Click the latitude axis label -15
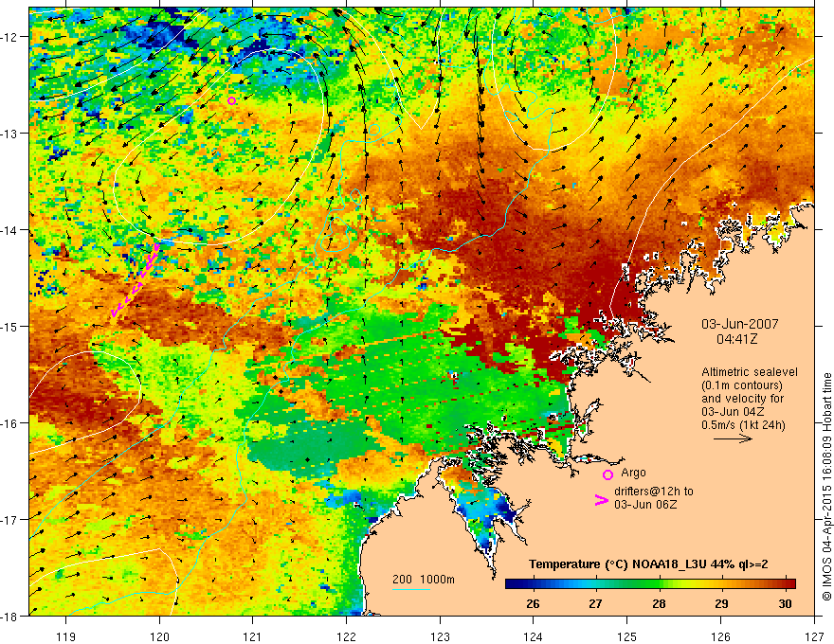 (10, 326)
